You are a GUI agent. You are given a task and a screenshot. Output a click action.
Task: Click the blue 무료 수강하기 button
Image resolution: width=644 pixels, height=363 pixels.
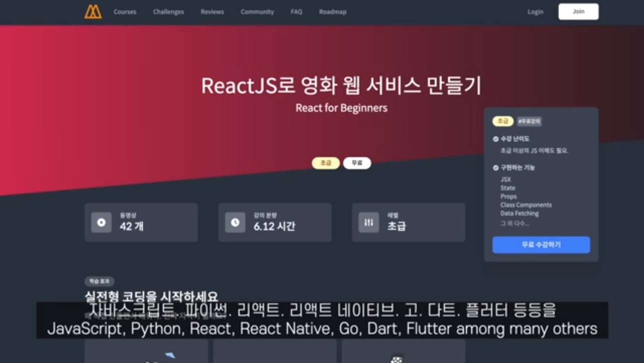541,245
